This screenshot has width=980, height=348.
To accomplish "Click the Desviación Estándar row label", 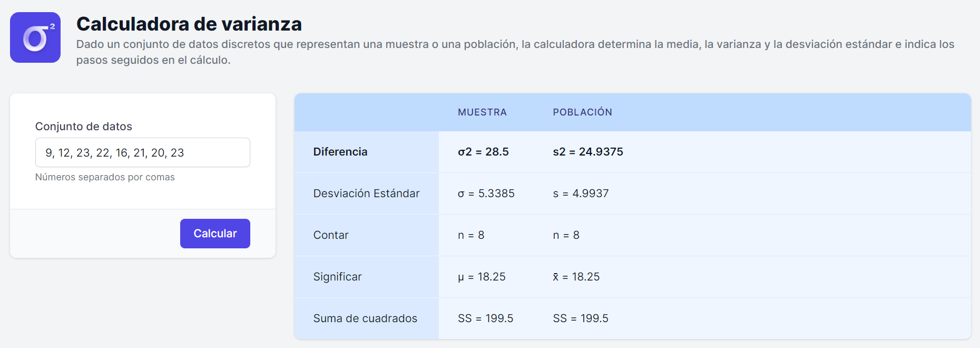I will [x=367, y=194].
